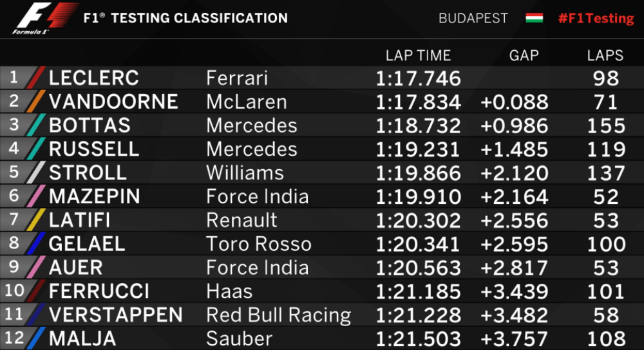The height and width of the screenshot is (350, 644).
Task: Select VANDOORNE driver name
Action: (x=113, y=102)
